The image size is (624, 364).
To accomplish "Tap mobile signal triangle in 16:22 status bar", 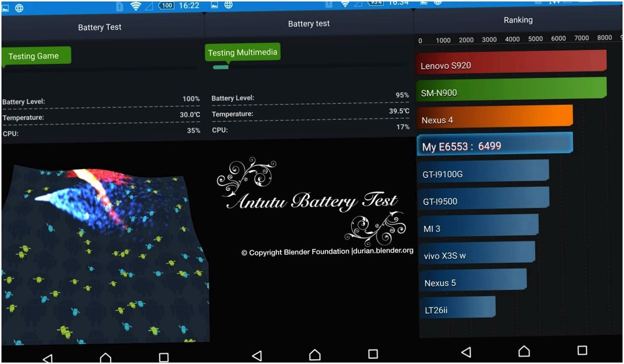I will [x=150, y=6].
